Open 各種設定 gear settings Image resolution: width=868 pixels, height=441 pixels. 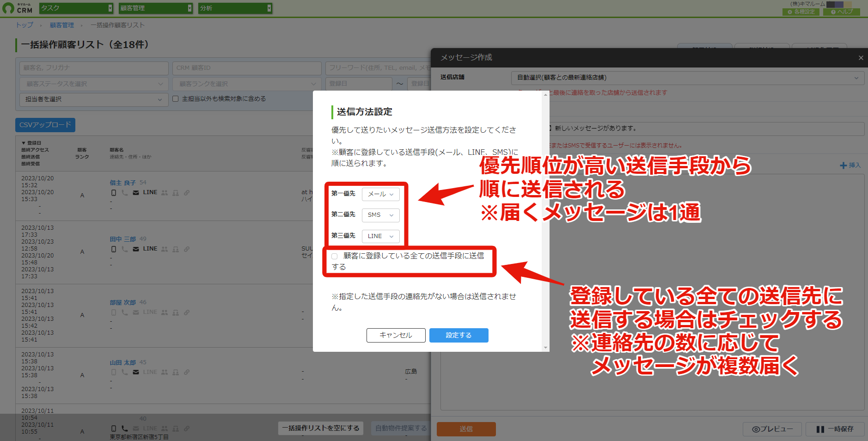pyautogui.click(x=801, y=12)
